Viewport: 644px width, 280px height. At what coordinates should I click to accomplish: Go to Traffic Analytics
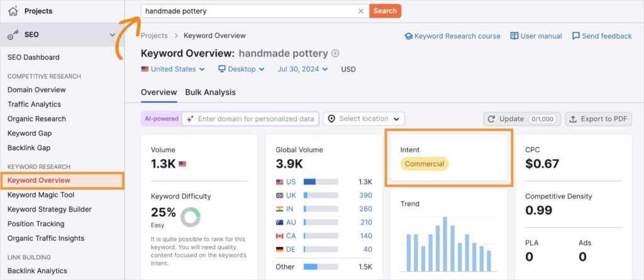point(34,104)
